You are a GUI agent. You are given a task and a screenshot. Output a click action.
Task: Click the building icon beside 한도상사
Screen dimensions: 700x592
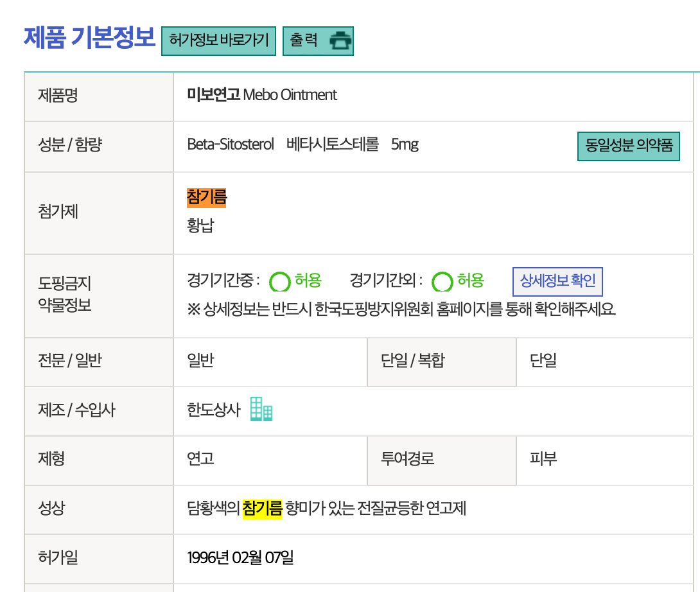(261, 409)
